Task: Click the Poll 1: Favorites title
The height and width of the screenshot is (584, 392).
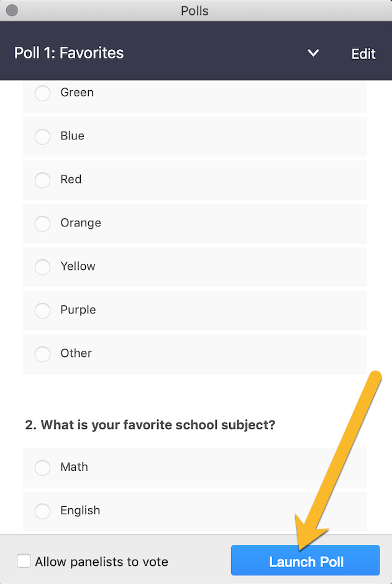Action: 69,53
